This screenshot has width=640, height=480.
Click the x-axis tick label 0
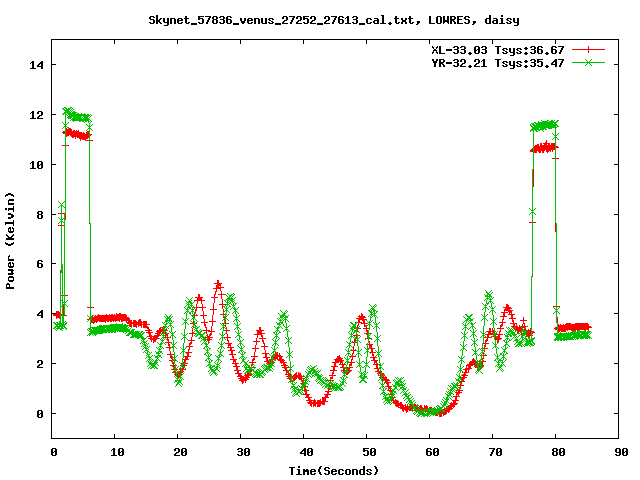tap(54, 452)
